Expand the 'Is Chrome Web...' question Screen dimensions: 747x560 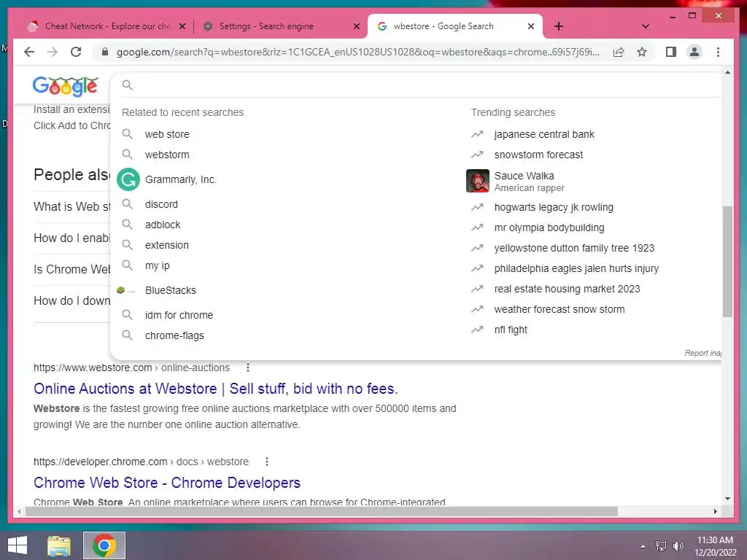coord(71,270)
